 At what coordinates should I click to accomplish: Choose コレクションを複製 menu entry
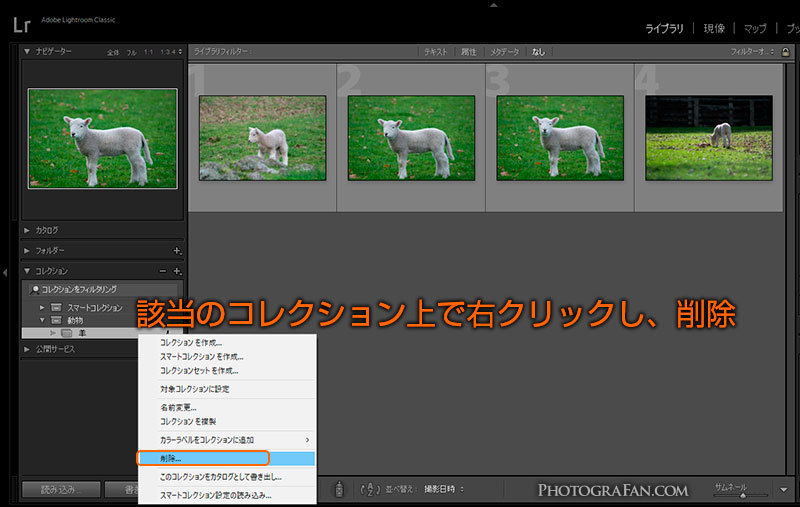click(x=227, y=421)
